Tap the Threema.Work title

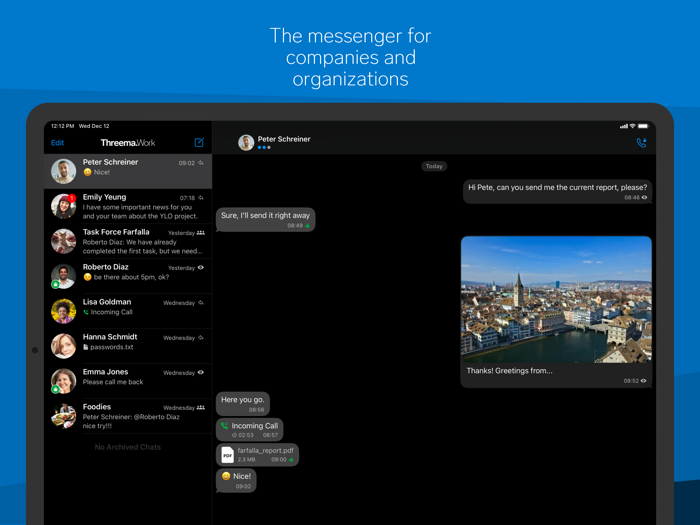click(x=128, y=143)
